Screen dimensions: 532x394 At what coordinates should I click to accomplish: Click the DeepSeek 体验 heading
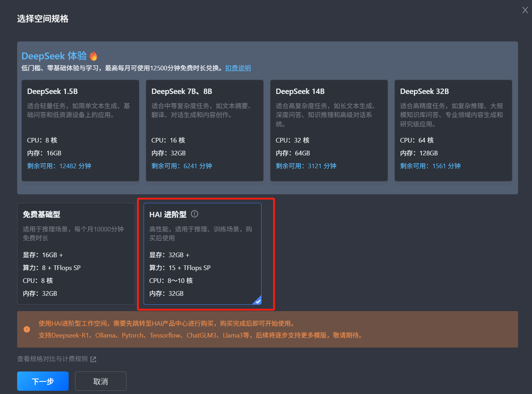tap(54, 56)
